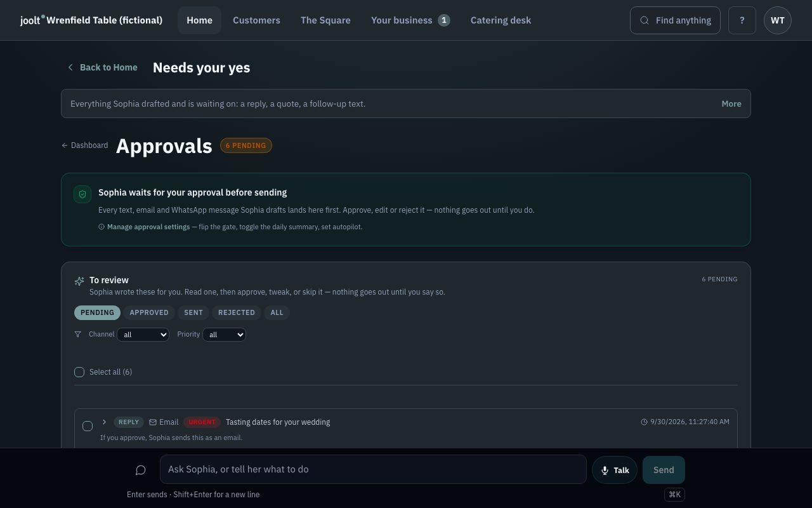
Task: Open The Square nav tab
Action: pos(325,20)
